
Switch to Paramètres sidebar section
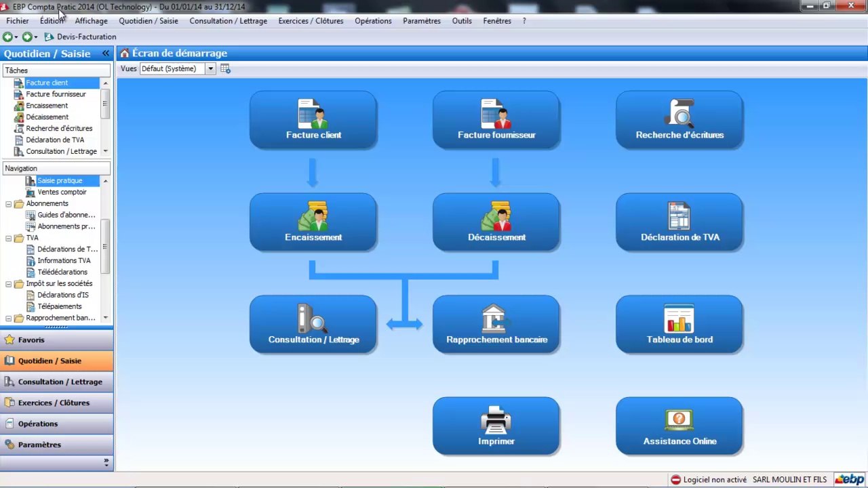click(56, 445)
